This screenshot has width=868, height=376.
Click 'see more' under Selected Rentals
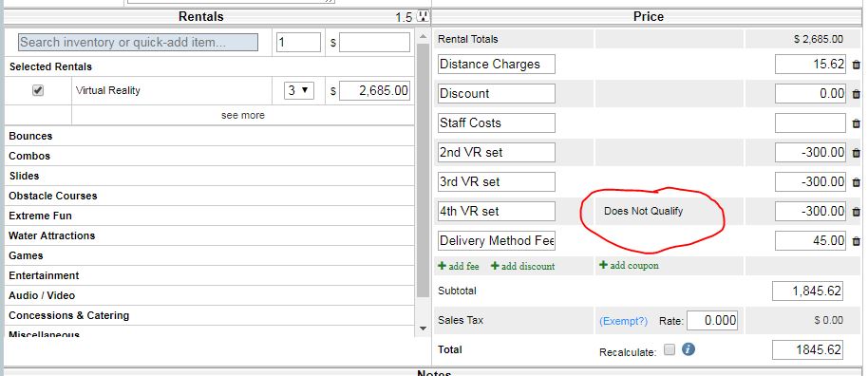pos(242,115)
